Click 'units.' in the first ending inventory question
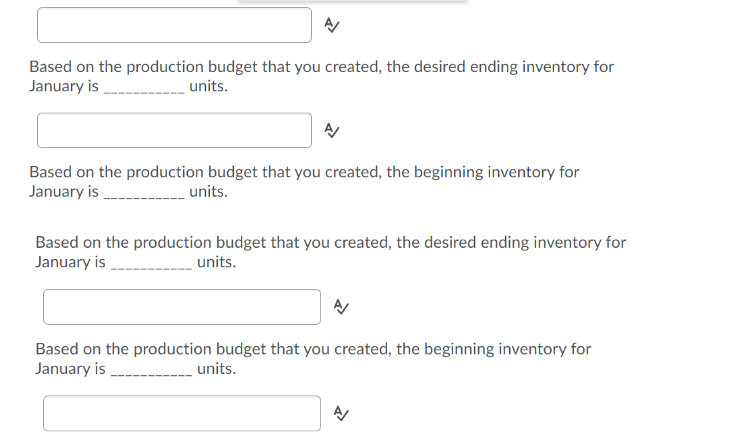730x441 pixels. [x=208, y=86]
